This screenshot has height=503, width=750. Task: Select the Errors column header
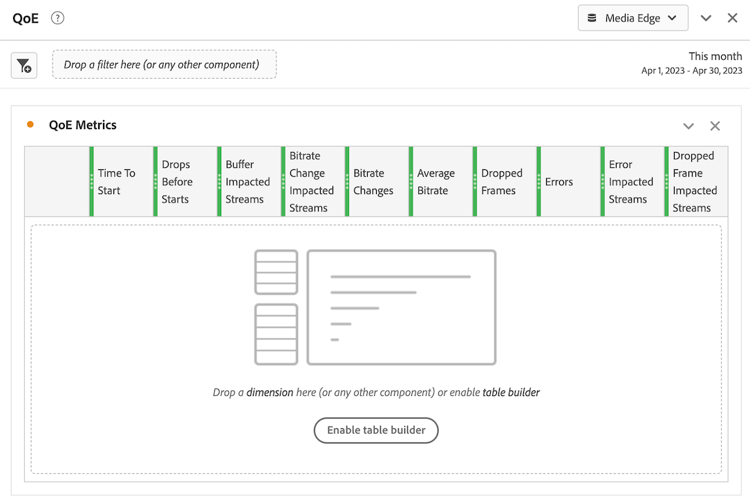tap(569, 182)
